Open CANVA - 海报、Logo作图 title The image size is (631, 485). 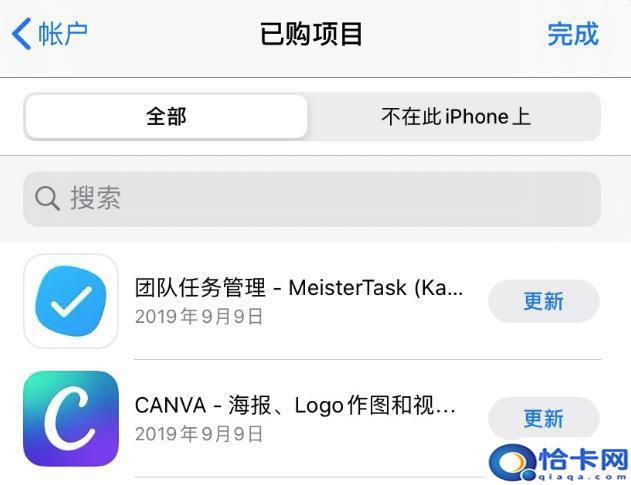point(295,405)
